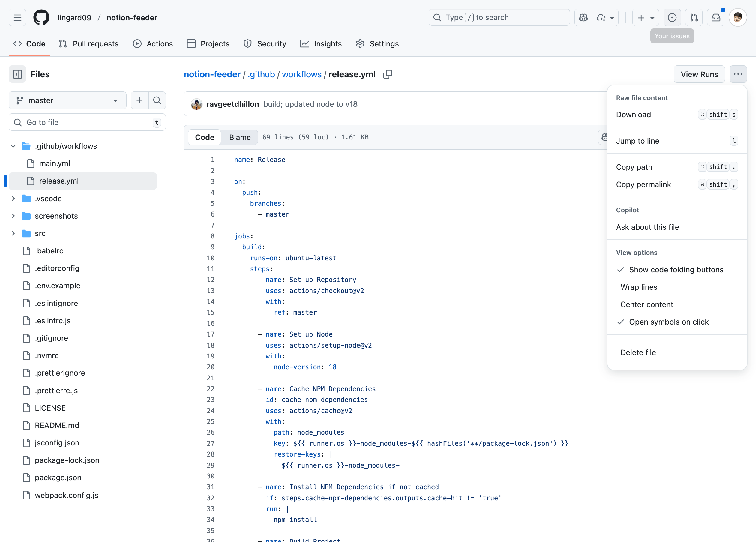The image size is (756, 542).
Task: Collapse the .github/workflows folder
Action: pyautogui.click(x=13, y=146)
